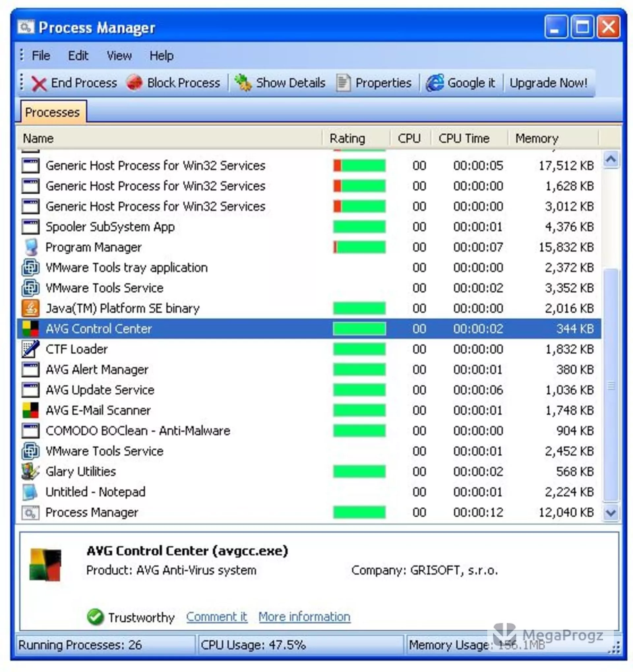Click the Upgrade Now! button
633x672 pixels.
pos(549,83)
